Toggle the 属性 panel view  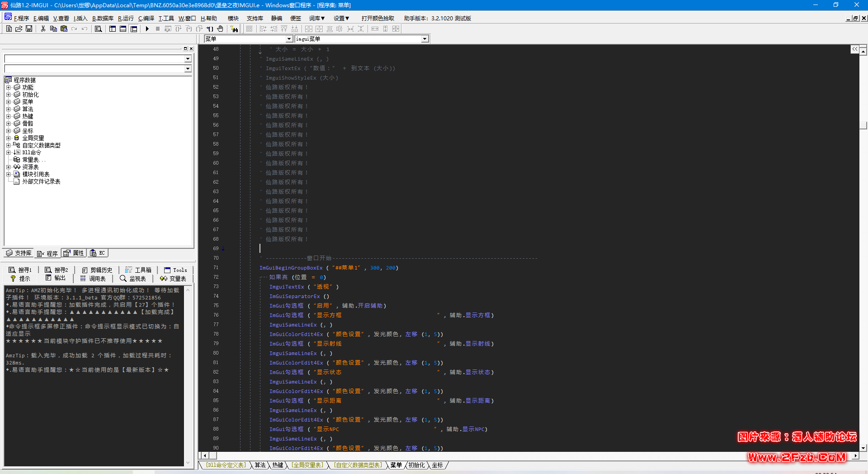click(73, 253)
